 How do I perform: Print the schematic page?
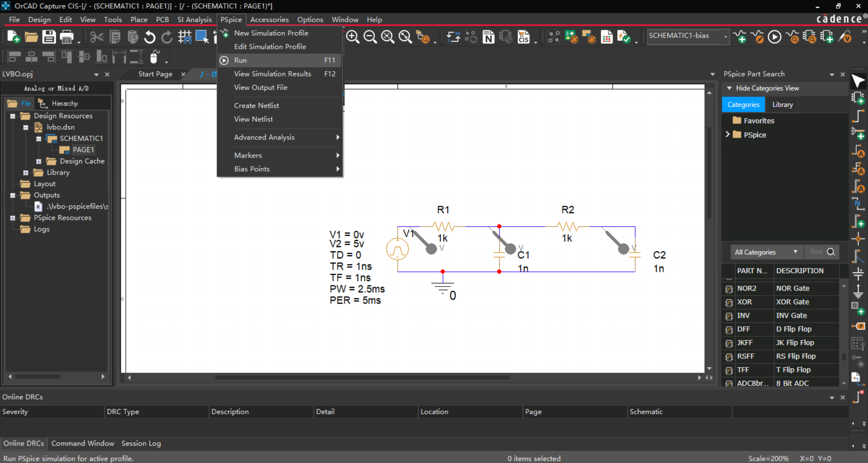(66, 37)
